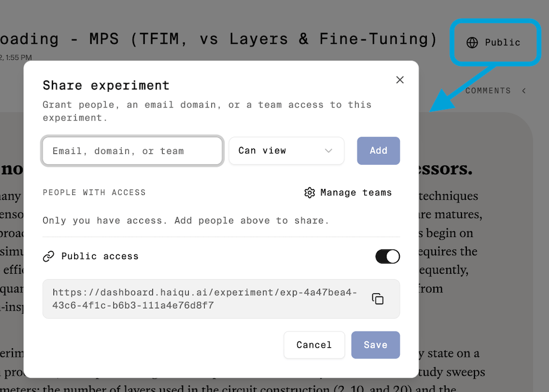This screenshot has height=392, width=549.
Task: Save the sharing settings
Action: 376,345
